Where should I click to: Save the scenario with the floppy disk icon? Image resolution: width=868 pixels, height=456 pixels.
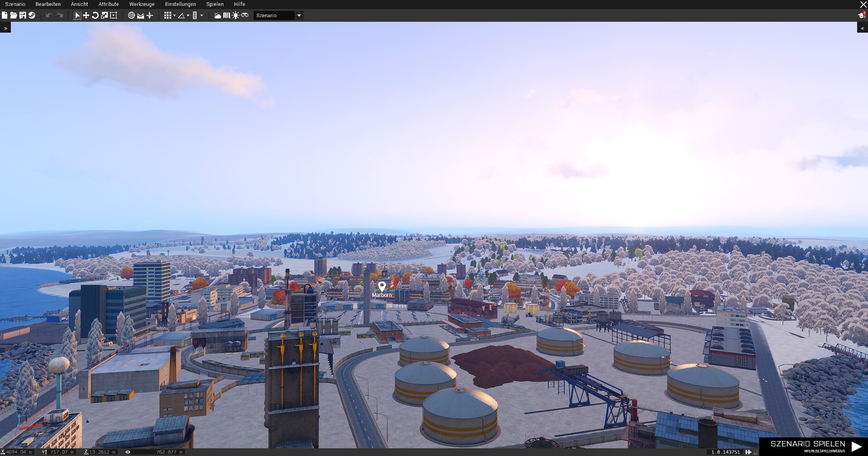coord(23,15)
